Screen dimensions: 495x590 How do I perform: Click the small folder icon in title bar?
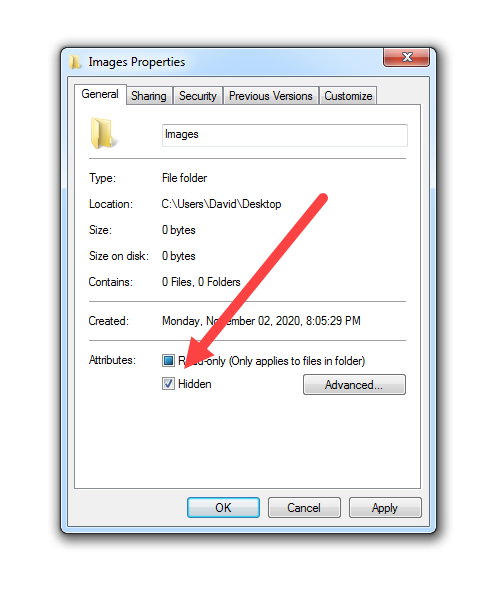tap(75, 62)
